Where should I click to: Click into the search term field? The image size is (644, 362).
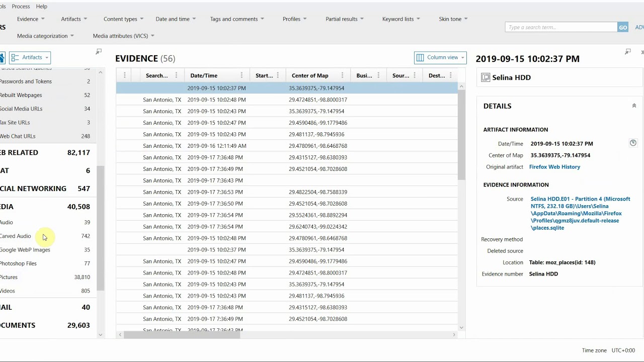(561, 27)
